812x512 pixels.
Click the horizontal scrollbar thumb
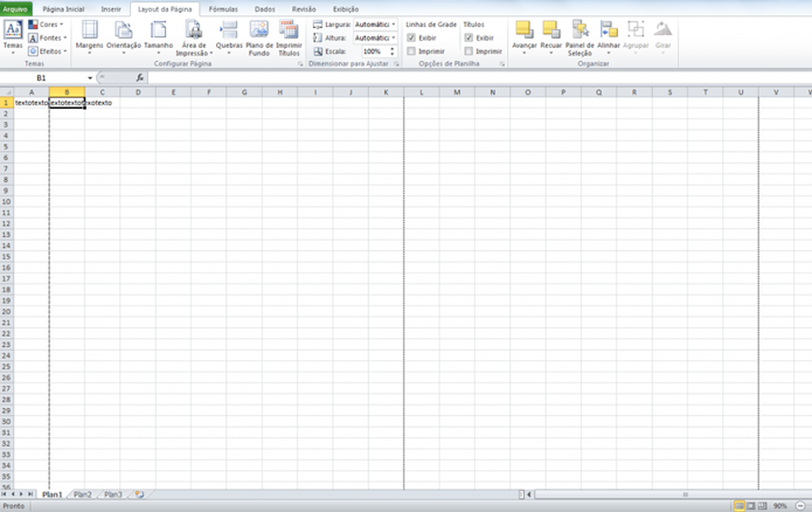685,495
